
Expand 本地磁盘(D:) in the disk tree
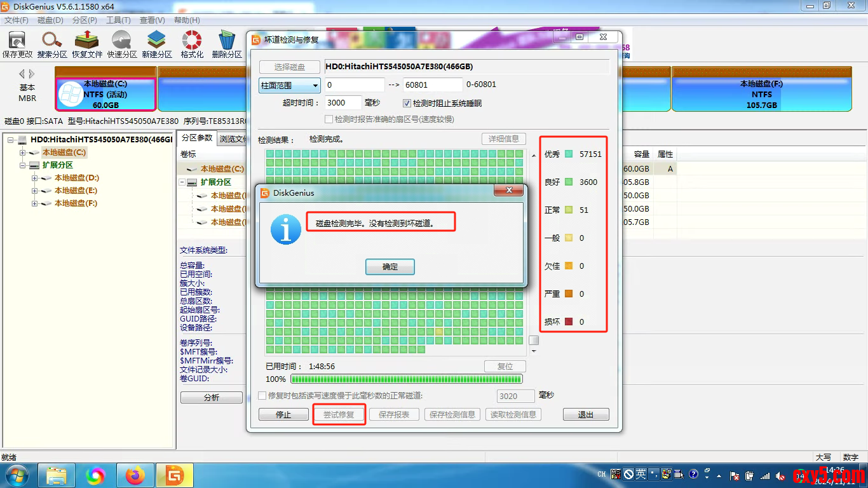[x=35, y=178]
